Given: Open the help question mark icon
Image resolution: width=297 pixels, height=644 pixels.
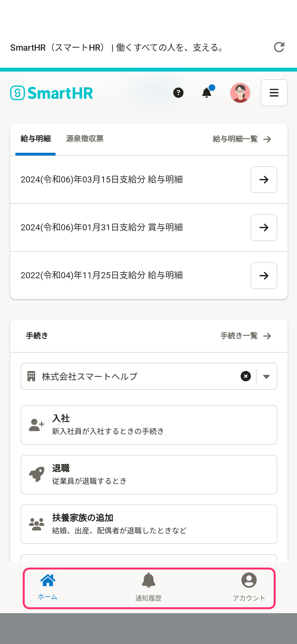Looking at the screenshot, I should (x=178, y=93).
